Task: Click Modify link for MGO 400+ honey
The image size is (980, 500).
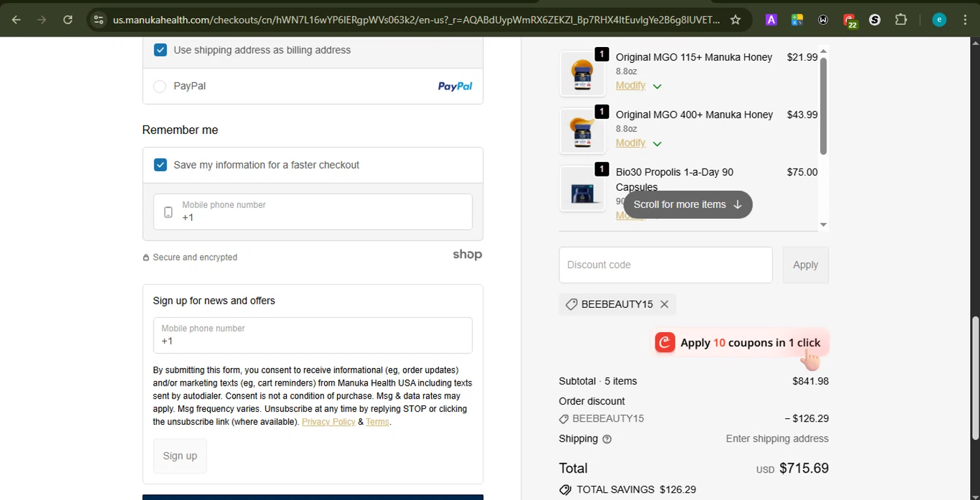Action: 630,143
